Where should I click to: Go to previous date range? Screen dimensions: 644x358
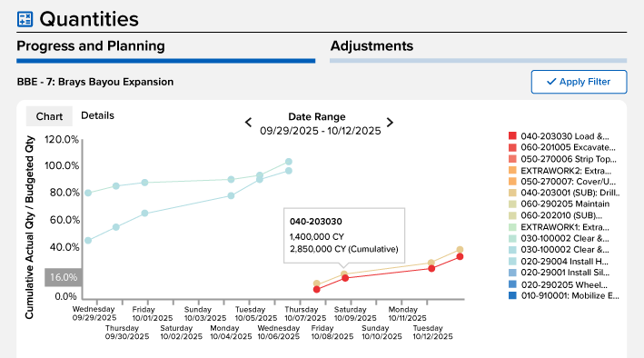pyautogui.click(x=249, y=122)
